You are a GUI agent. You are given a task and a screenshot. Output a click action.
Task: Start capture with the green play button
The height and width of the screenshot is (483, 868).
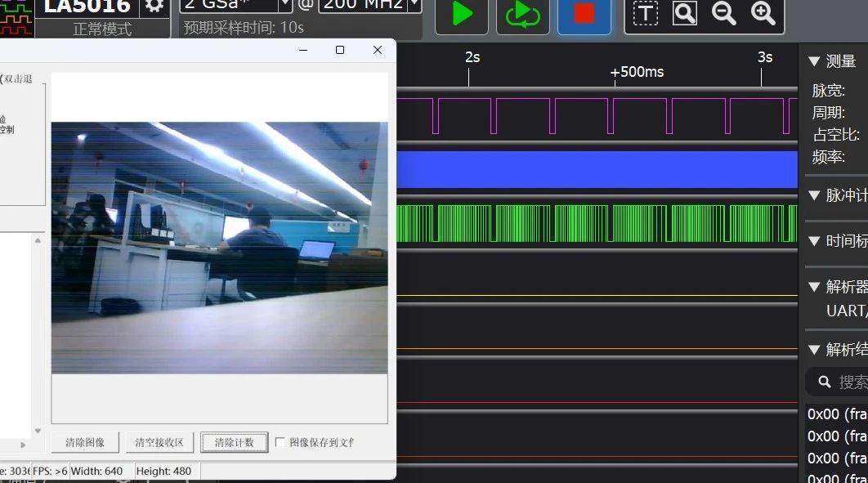click(x=462, y=15)
